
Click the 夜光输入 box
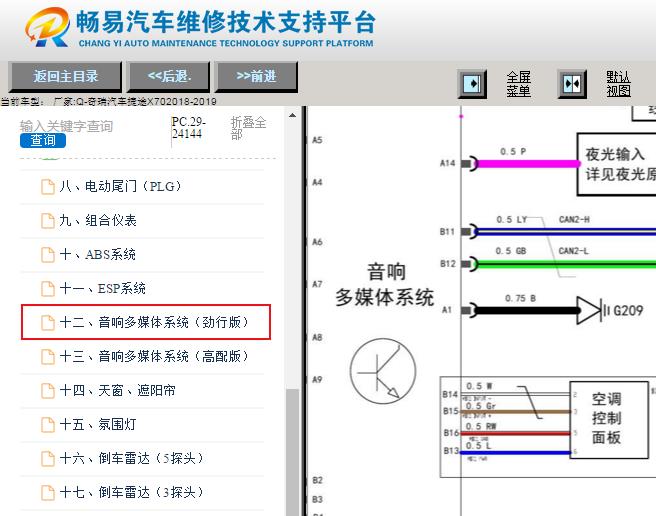pos(616,164)
